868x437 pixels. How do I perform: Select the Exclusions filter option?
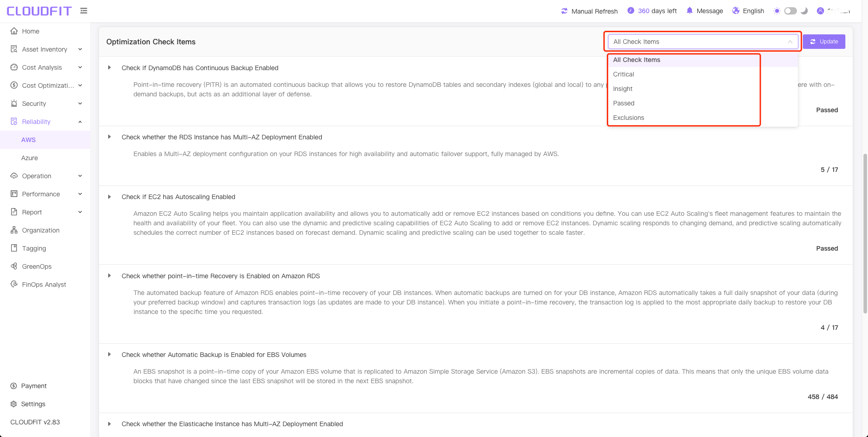(x=703, y=118)
